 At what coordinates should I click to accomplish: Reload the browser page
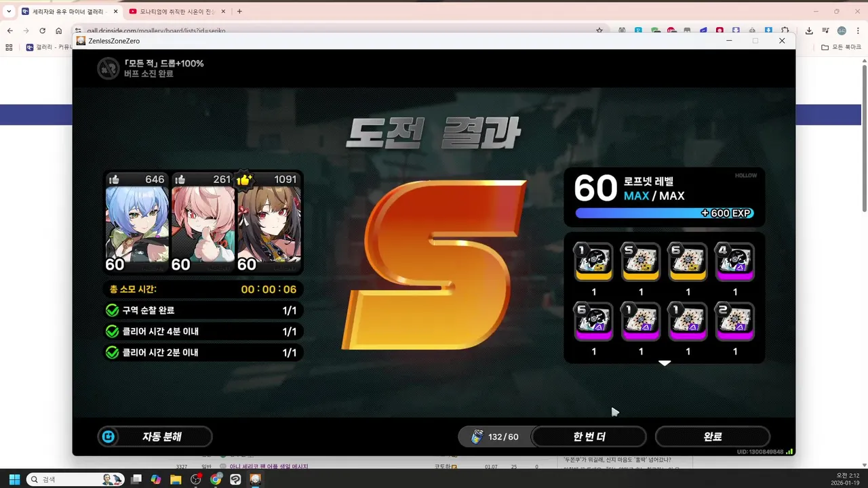click(x=43, y=30)
